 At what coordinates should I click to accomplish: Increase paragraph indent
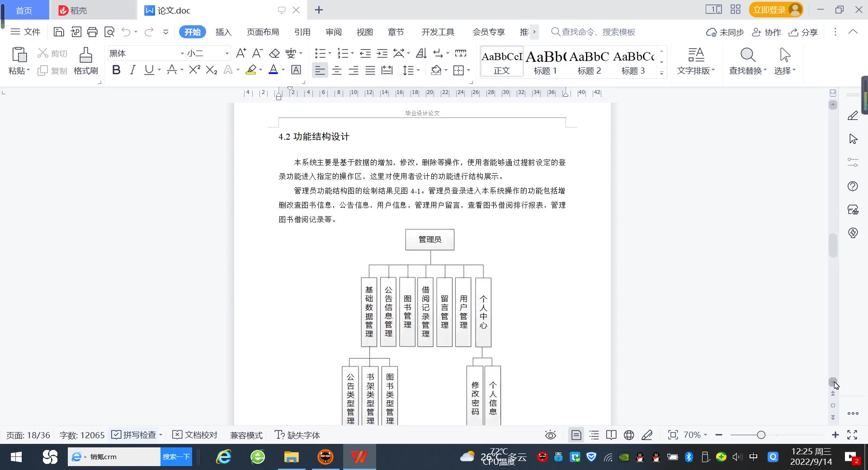[x=382, y=53]
